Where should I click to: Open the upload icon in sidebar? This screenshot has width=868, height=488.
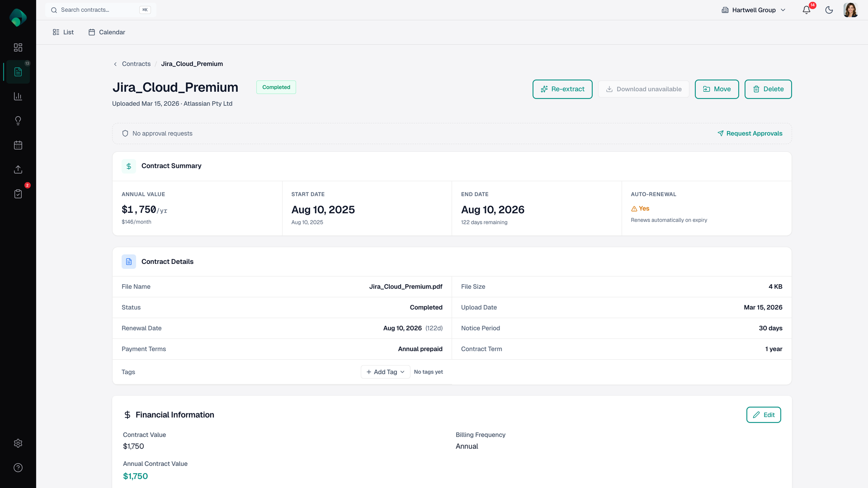(x=18, y=169)
